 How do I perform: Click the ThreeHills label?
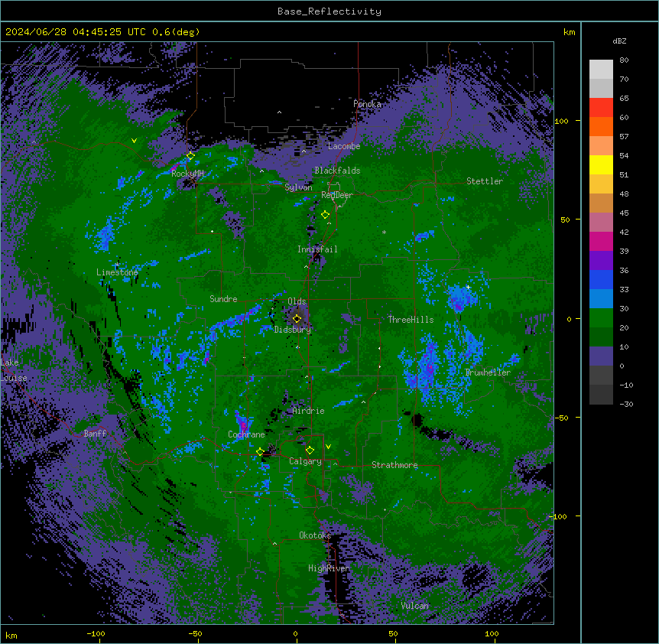point(411,320)
